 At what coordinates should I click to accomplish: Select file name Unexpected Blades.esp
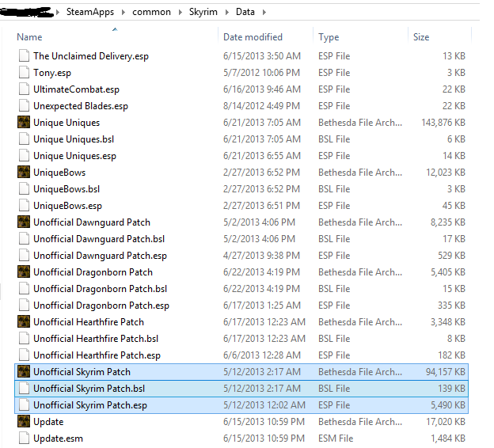tap(81, 106)
